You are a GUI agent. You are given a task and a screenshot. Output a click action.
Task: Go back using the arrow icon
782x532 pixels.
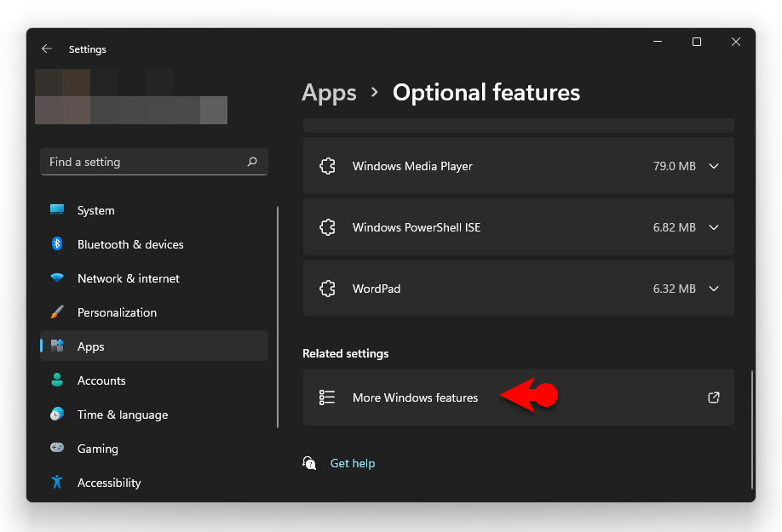[47, 49]
